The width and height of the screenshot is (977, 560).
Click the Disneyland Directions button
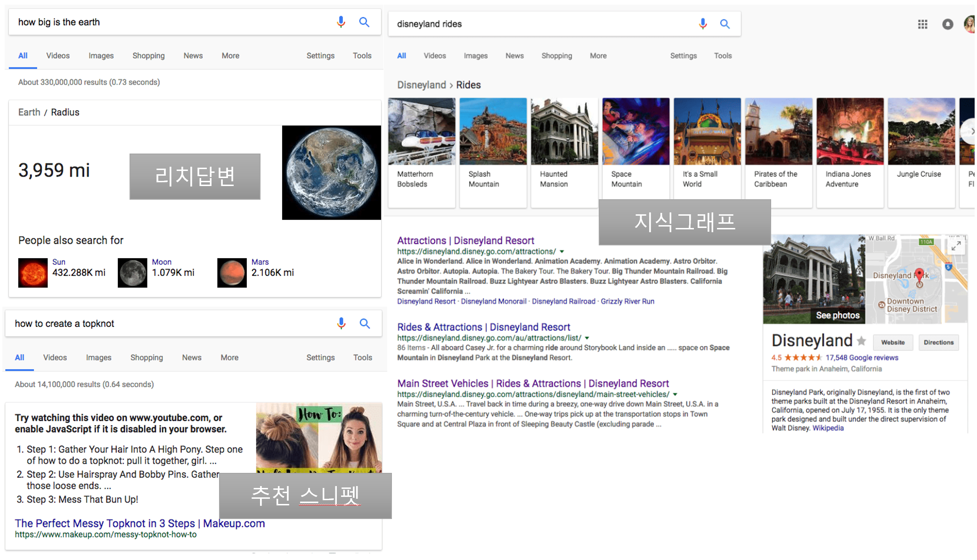pyautogui.click(x=938, y=342)
